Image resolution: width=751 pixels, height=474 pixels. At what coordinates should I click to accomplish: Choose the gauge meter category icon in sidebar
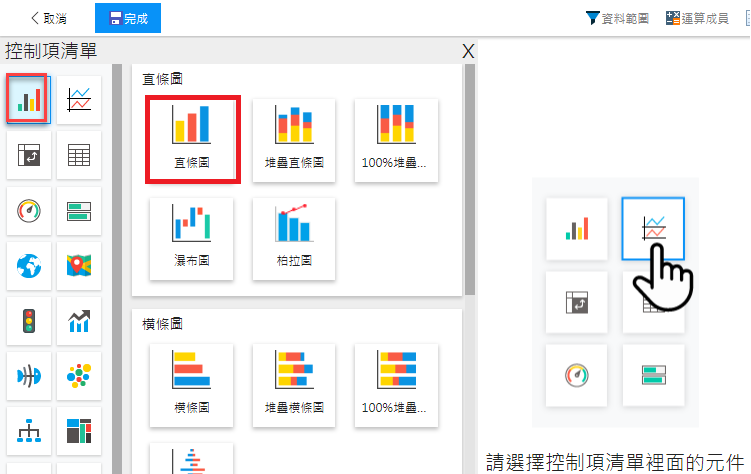tap(28, 210)
